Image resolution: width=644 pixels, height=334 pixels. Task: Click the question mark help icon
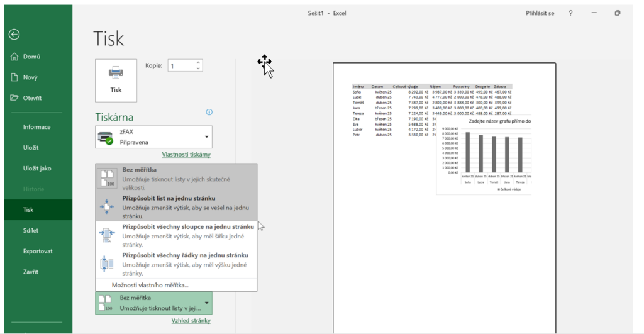pos(570,13)
